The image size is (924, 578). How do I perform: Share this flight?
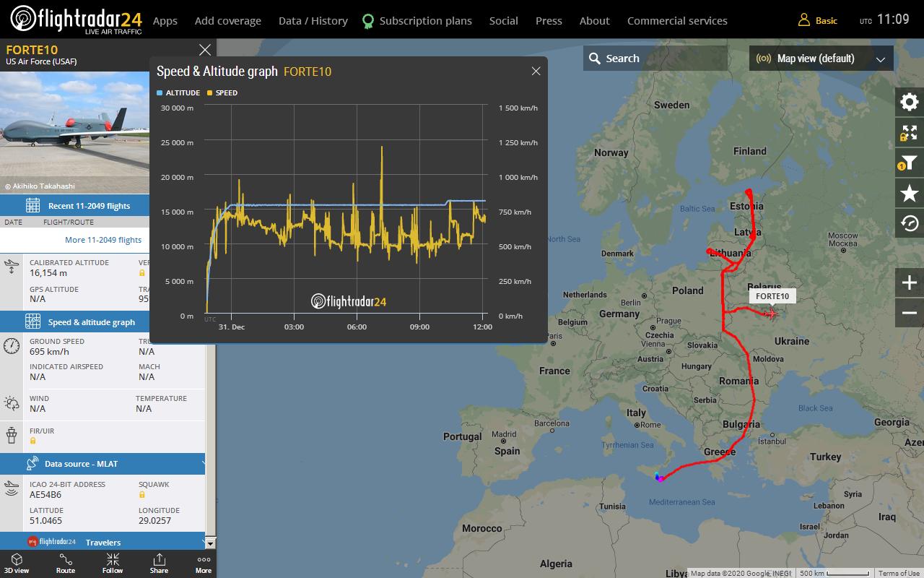159,564
